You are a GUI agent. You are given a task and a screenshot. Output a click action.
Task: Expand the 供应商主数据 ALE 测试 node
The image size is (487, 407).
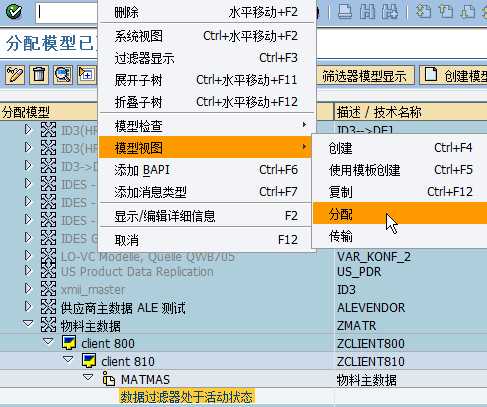click(28, 306)
